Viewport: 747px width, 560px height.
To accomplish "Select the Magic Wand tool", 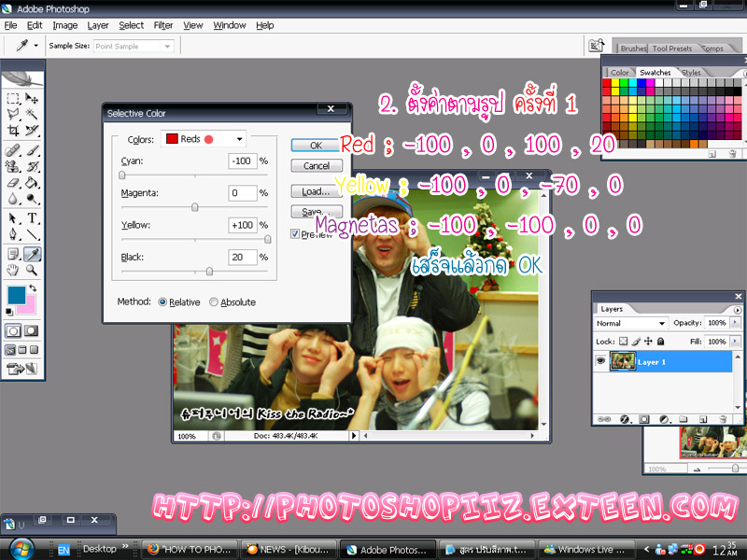I will tap(32, 114).
